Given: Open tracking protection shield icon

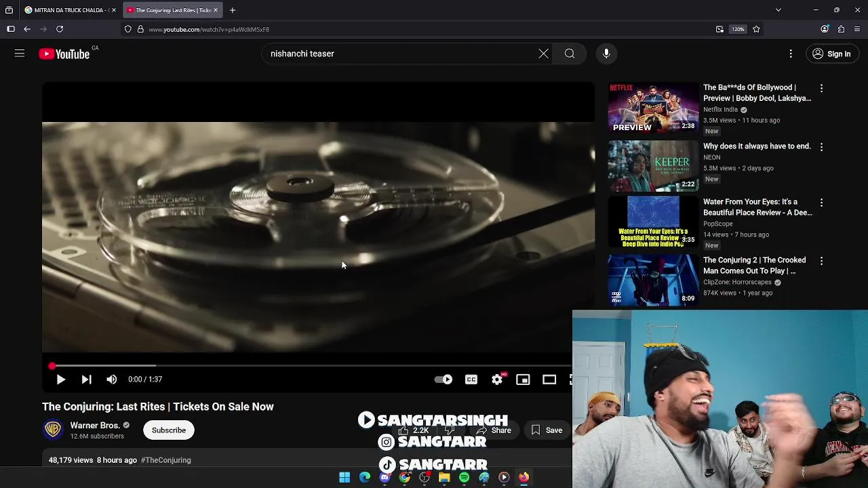Looking at the screenshot, I should pyautogui.click(x=127, y=29).
